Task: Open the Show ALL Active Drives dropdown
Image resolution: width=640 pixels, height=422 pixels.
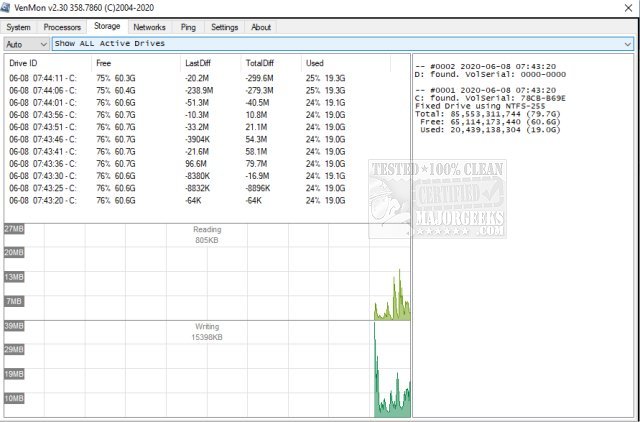Action: [x=343, y=44]
